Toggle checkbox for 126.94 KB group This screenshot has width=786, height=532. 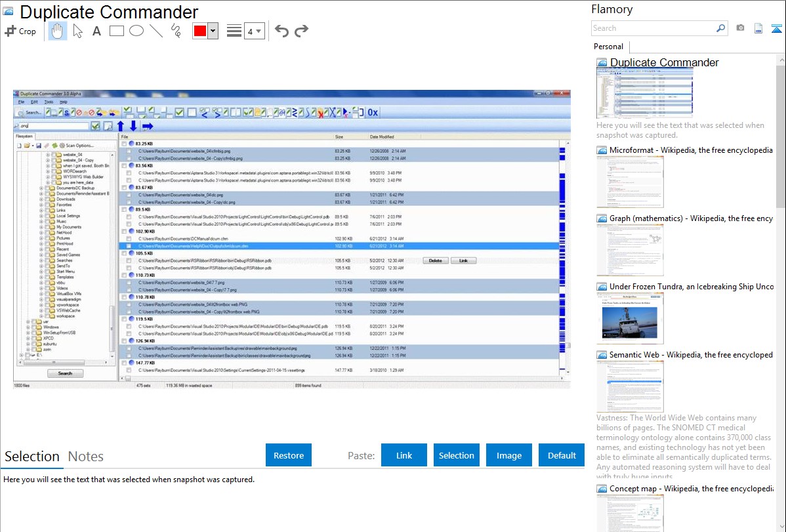[124, 341]
